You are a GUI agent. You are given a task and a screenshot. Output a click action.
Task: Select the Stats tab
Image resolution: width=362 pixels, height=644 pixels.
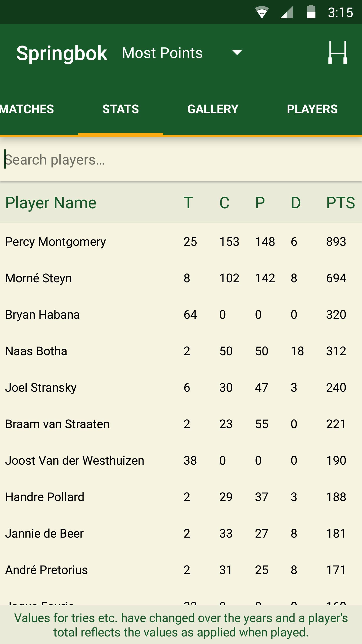point(120,109)
